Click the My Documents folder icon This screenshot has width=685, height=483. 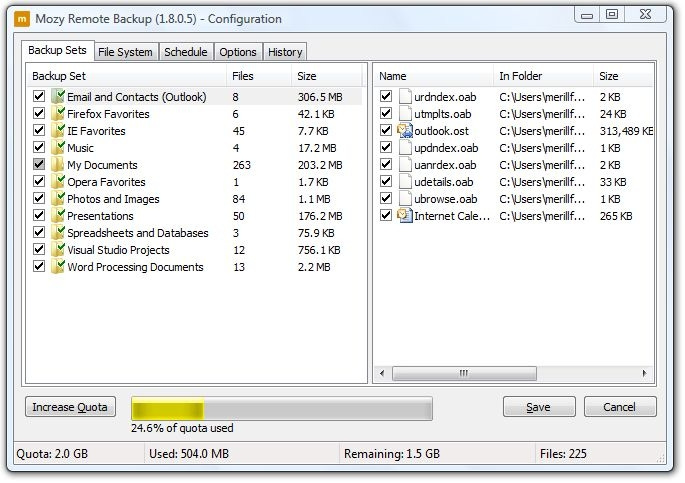pyautogui.click(x=58, y=165)
